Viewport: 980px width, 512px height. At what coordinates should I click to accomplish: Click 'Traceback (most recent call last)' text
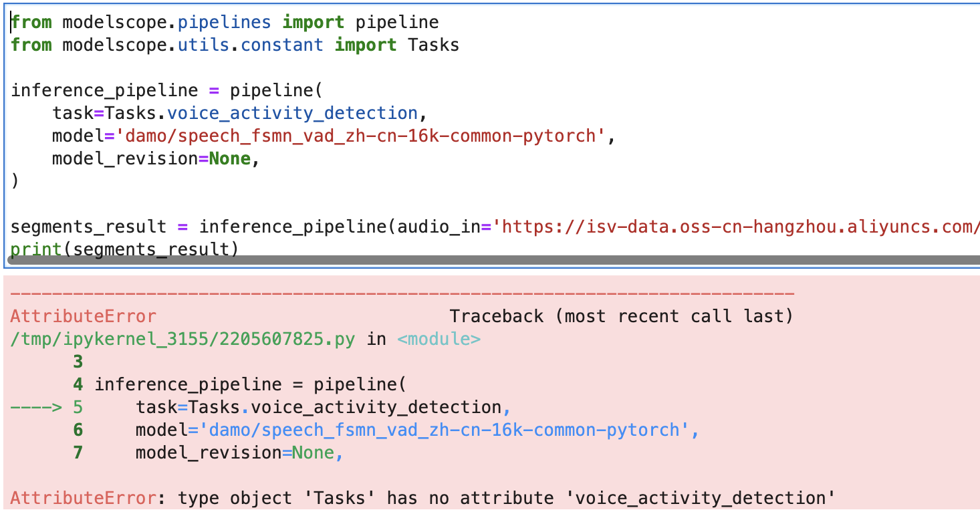(x=621, y=316)
